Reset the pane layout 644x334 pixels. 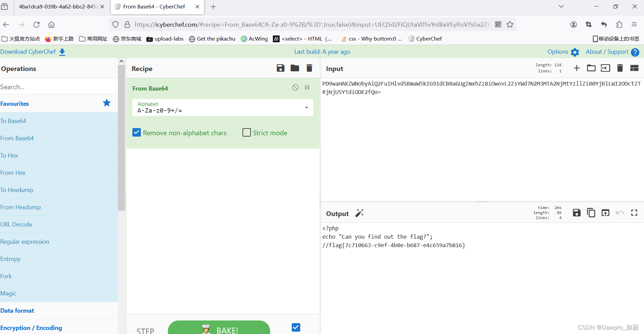(634, 68)
